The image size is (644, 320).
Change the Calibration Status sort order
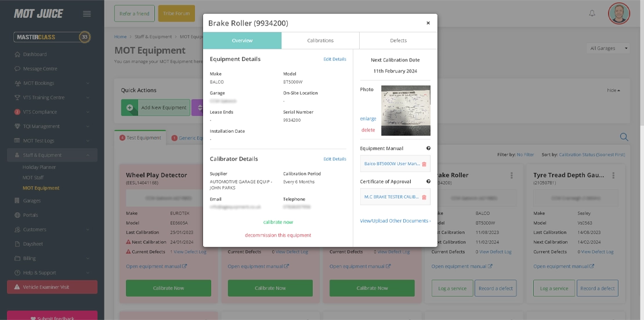click(592, 155)
